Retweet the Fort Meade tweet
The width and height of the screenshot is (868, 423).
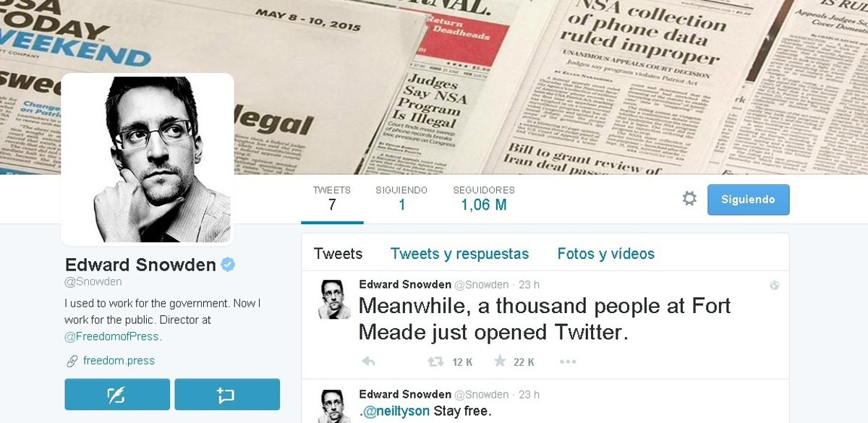point(435,362)
